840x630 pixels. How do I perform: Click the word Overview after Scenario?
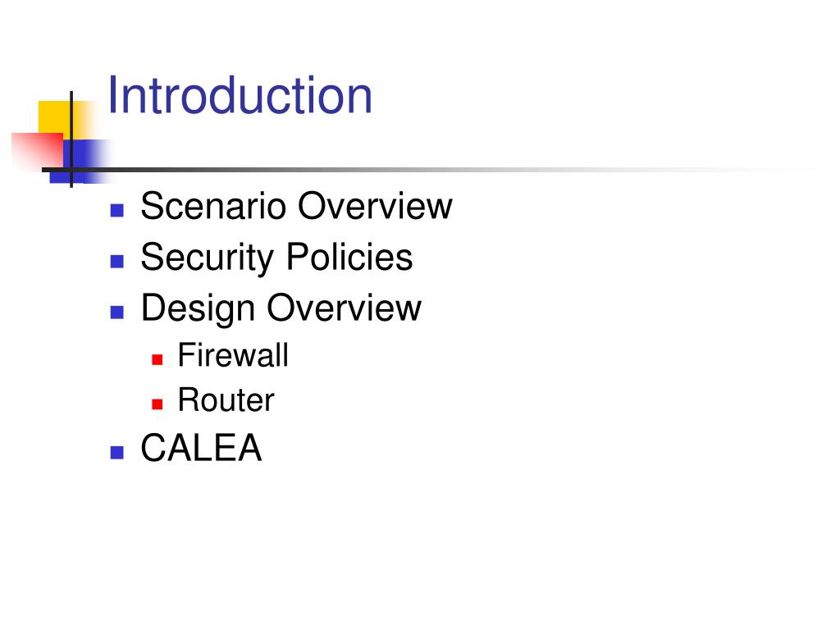[x=374, y=206]
